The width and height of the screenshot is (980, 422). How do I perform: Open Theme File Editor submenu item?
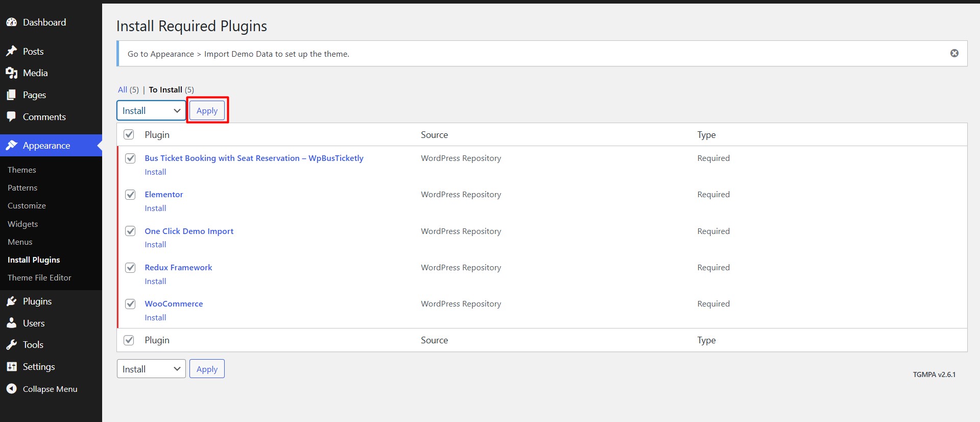[39, 277]
